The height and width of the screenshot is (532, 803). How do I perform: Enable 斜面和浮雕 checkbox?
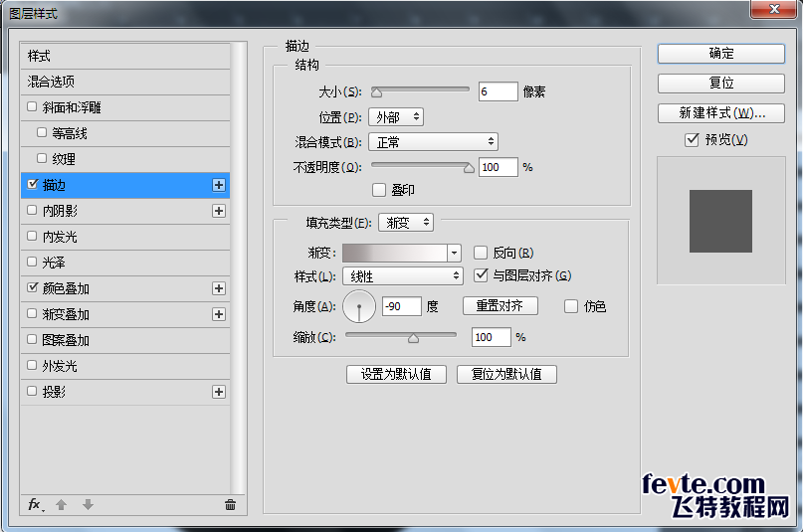(32, 106)
